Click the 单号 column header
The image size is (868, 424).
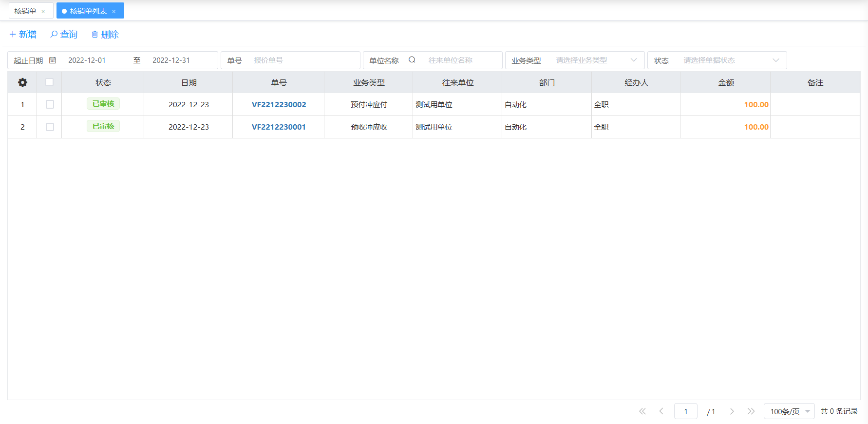[x=279, y=82]
